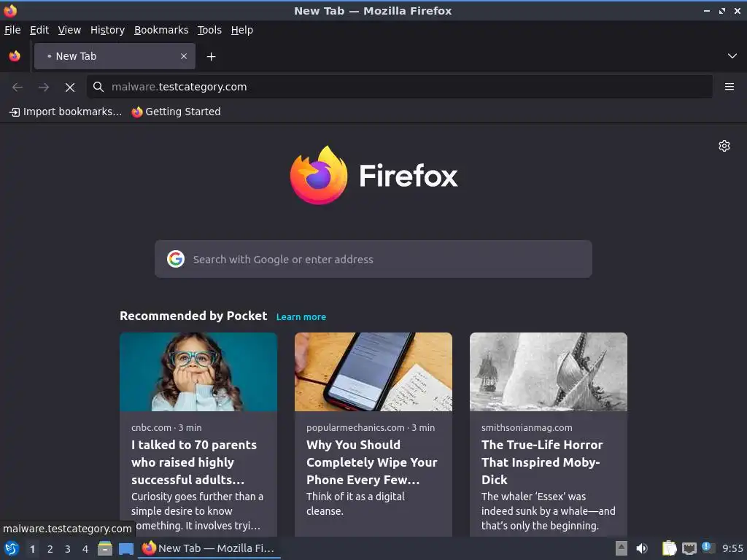Image resolution: width=747 pixels, height=560 pixels.
Task: Open the clipboard manager tray icon
Action: (x=669, y=548)
